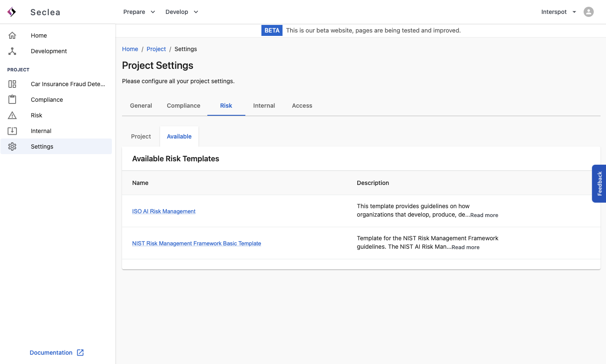Click the Settings gear icon
This screenshot has height=364, width=606.
12,147
